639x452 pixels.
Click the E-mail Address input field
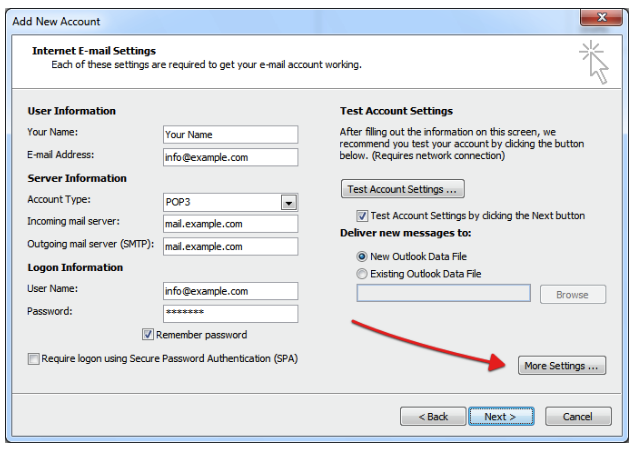click(230, 157)
